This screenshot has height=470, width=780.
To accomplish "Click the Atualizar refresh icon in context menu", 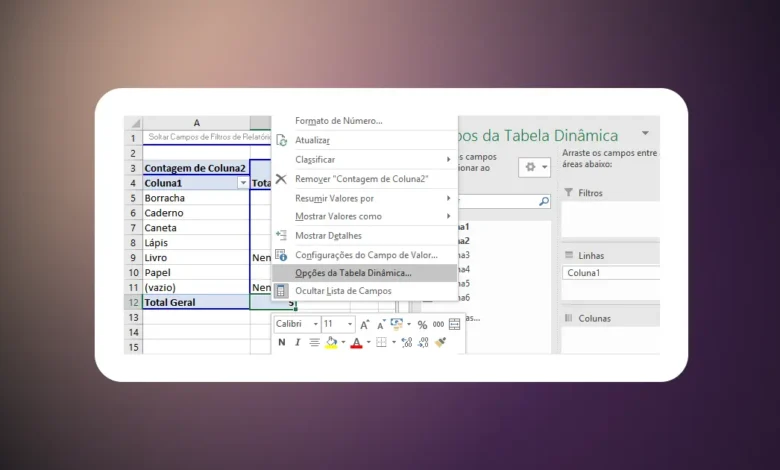I will pos(282,141).
